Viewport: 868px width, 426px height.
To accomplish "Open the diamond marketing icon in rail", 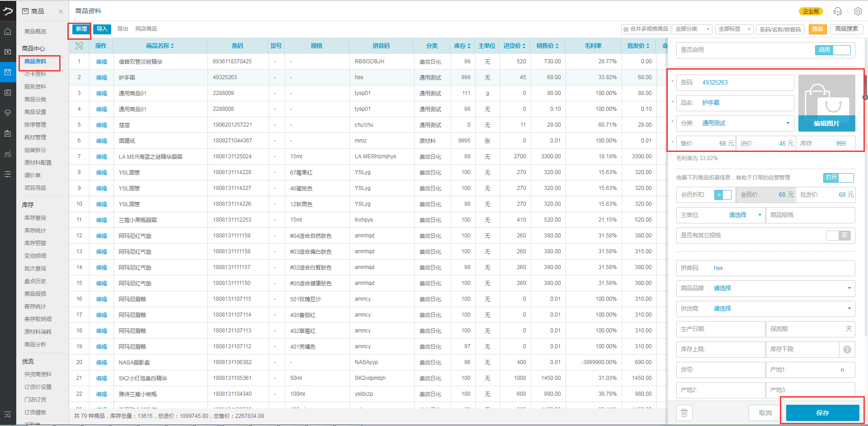I will point(8,113).
